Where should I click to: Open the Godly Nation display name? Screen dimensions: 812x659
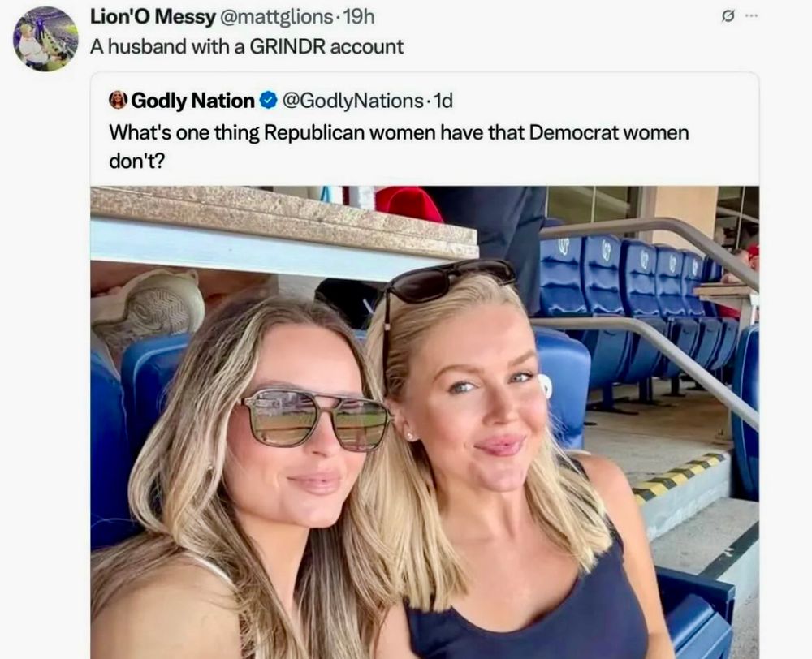[192, 101]
